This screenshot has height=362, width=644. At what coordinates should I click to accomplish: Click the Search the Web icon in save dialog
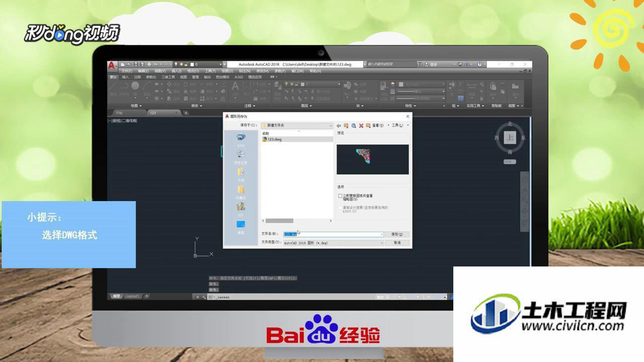354,126
